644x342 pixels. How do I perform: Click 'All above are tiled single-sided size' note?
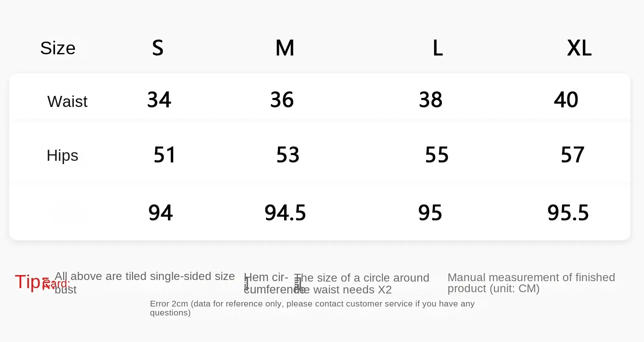145,276
